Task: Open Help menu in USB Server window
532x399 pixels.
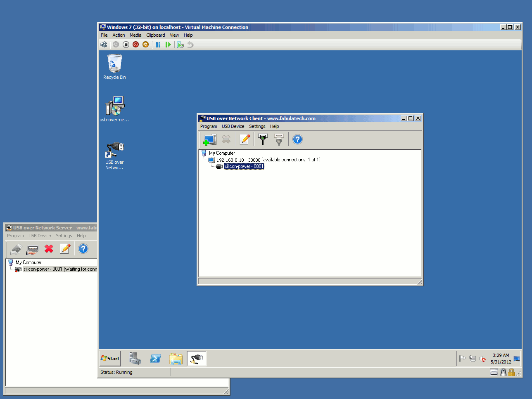Action: 81,236
